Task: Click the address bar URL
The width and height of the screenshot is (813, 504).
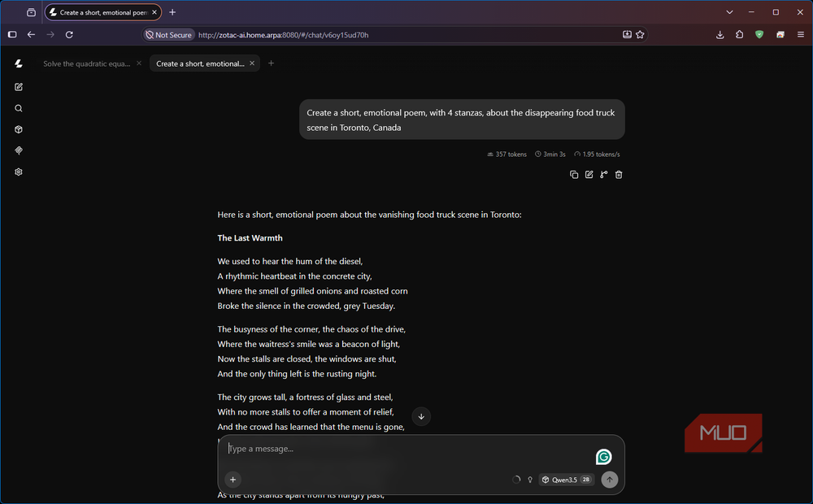Action: 284,35
